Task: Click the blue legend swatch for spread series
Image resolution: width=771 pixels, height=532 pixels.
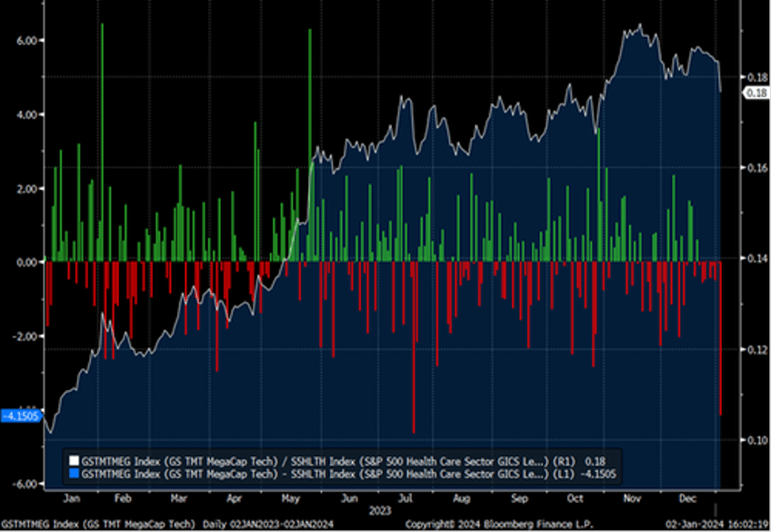Action: pos(74,474)
